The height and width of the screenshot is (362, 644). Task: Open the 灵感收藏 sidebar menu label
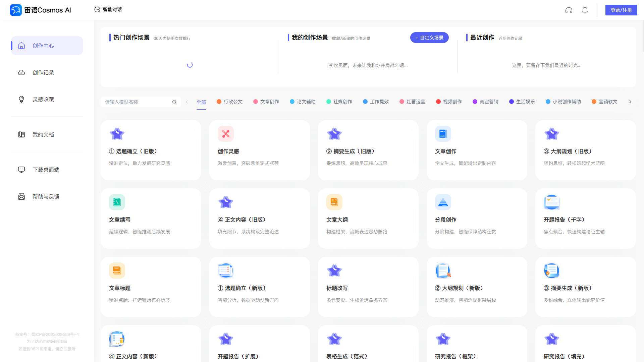(x=43, y=99)
